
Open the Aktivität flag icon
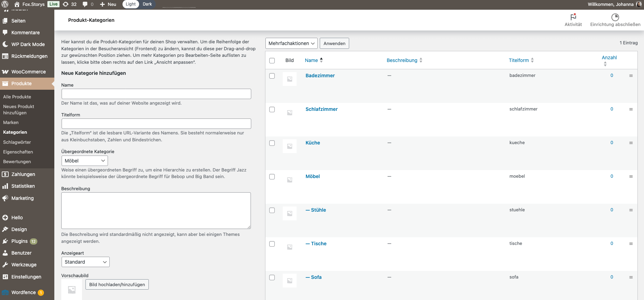[573, 17]
